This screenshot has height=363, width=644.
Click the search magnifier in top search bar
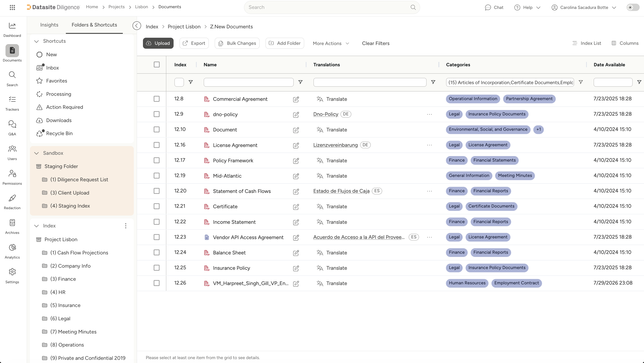pyautogui.click(x=413, y=7)
